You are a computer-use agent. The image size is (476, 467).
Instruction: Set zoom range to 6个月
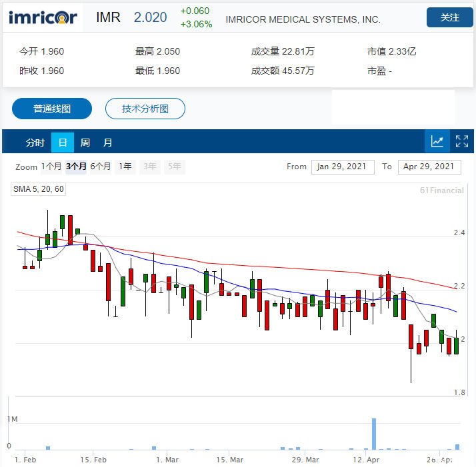(x=101, y=167)
